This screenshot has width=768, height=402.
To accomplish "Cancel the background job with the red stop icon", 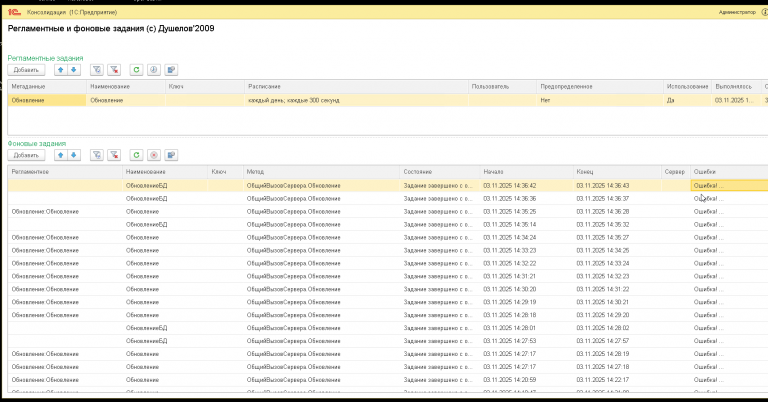I will [154, 155].
